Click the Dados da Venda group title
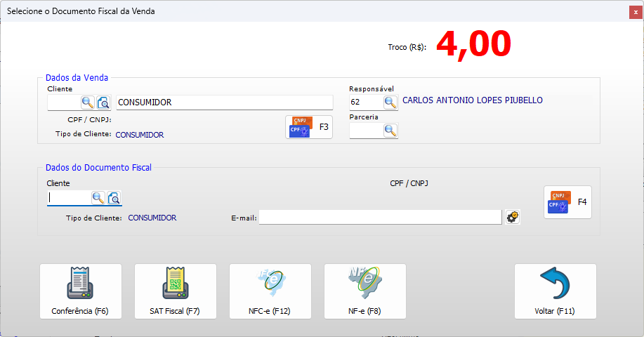This screenshot has width=644, height=337. pos(77,77)
